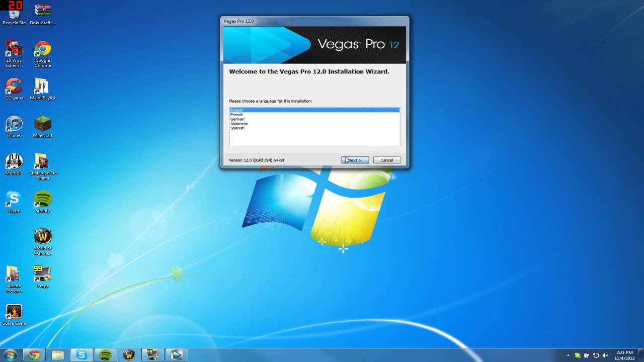Select the CCleaner desktop icon
Viewport: 644px width, 362px height.
(14, 89)
